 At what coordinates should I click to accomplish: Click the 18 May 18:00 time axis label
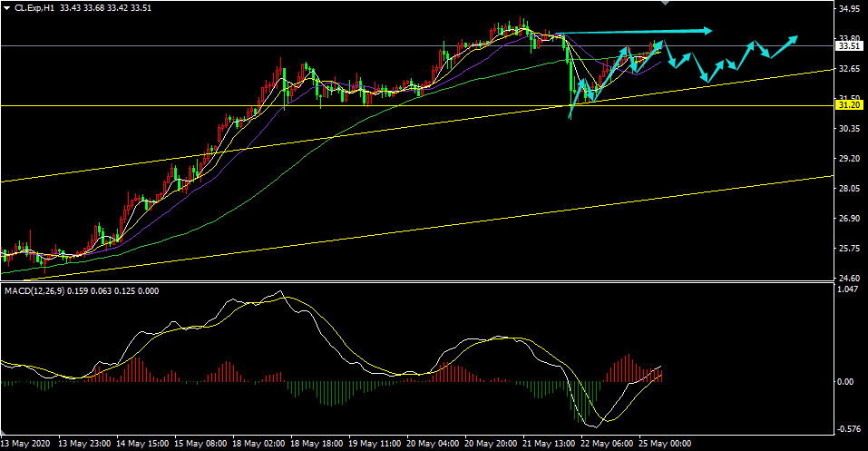[x=316, y=444]
